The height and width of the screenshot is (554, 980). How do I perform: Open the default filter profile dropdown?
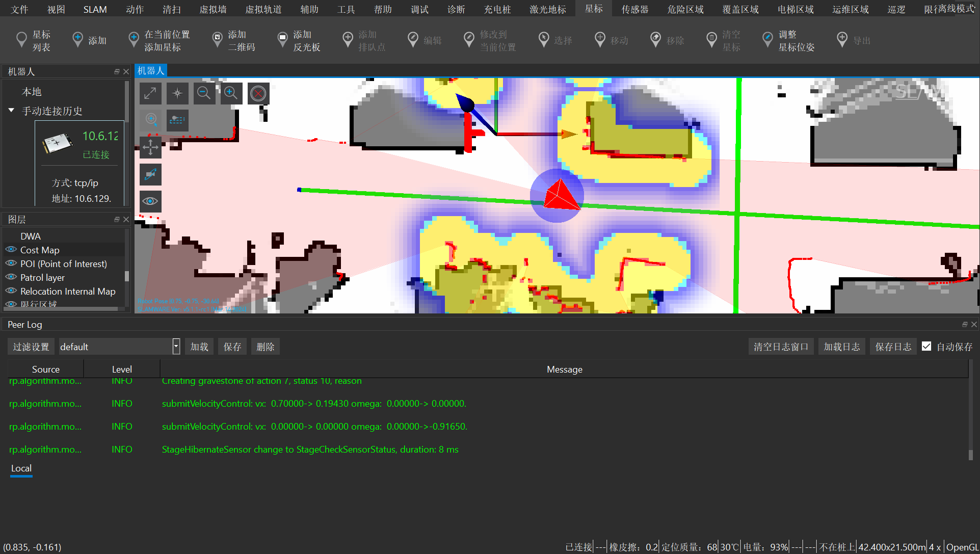[175, 346]
